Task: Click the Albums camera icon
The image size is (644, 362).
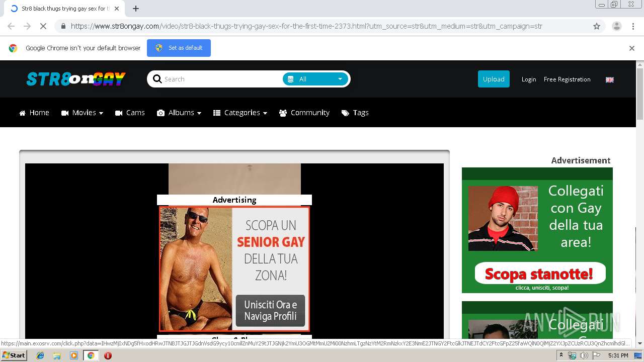Action: (160, 113)
